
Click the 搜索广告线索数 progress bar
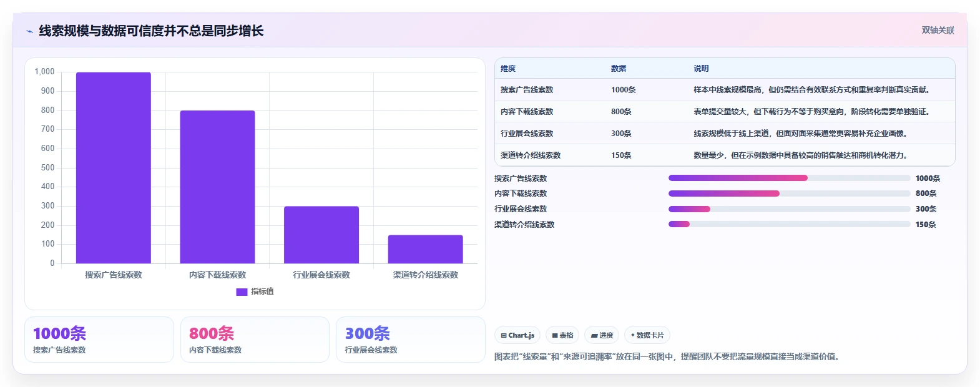pos(789,178)
